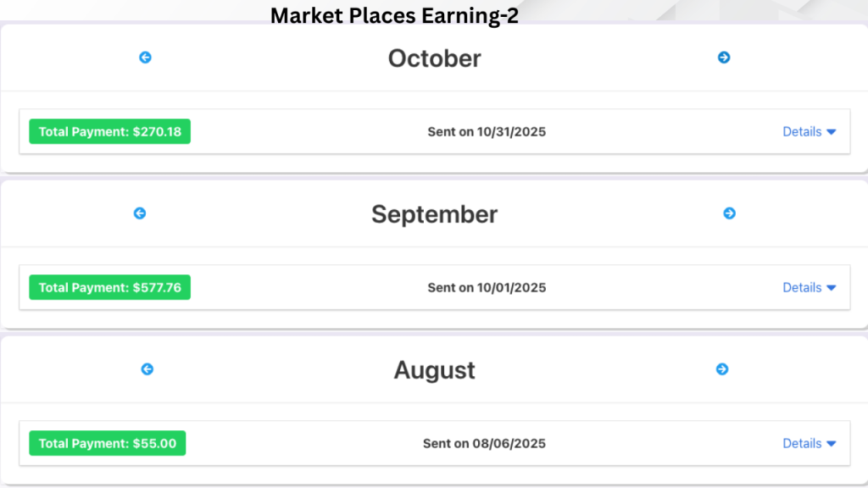
Task: Navigate forward using September's right arrow
Action: (x=730, y=213)
